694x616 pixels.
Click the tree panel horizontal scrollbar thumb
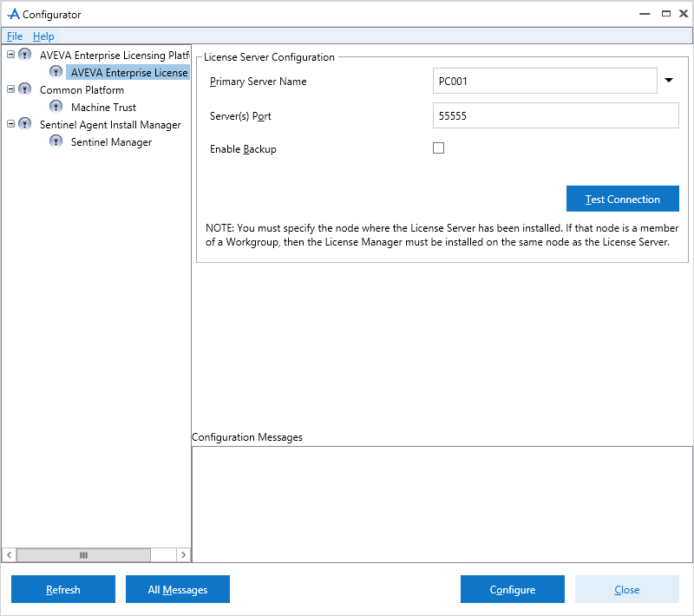(x=83, y=555)
